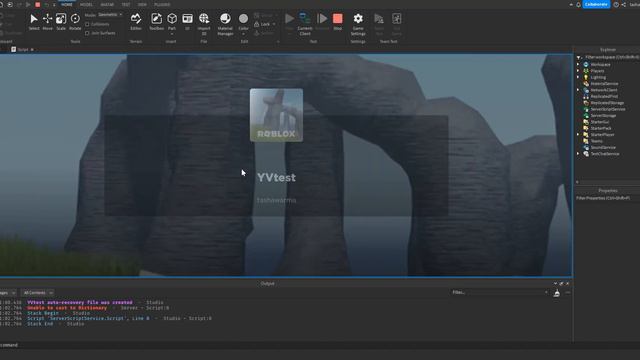Open Import 3D

204,24
